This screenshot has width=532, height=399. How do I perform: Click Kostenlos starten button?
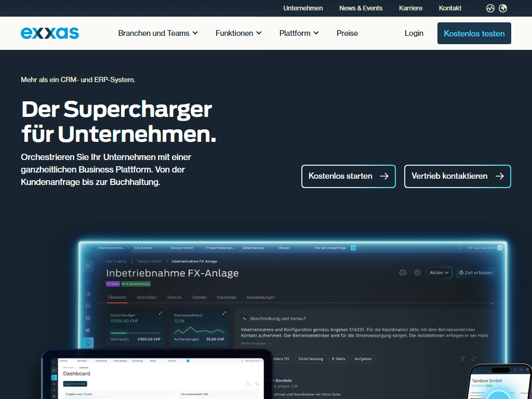point(349,176)
